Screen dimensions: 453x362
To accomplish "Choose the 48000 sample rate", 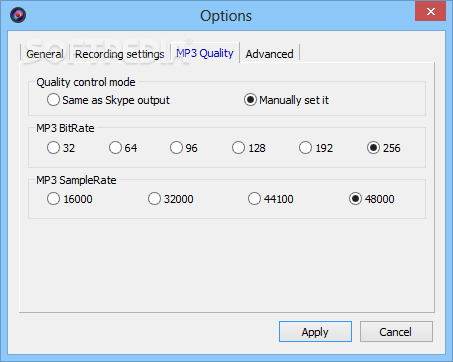I will 372,199.
